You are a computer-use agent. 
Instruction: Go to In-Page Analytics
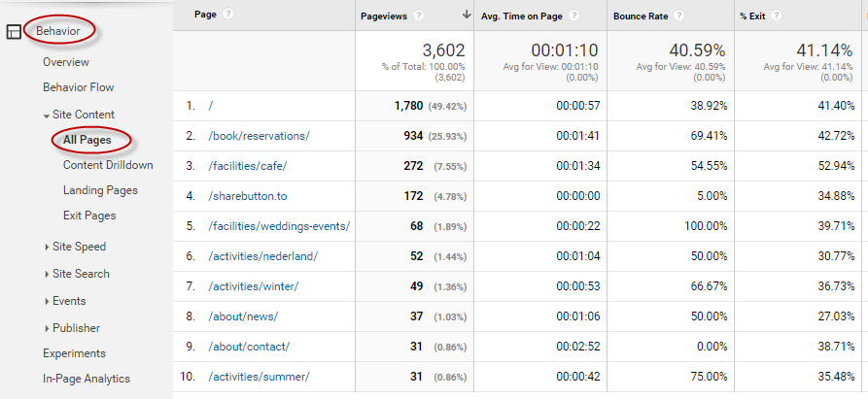[86, 379]
